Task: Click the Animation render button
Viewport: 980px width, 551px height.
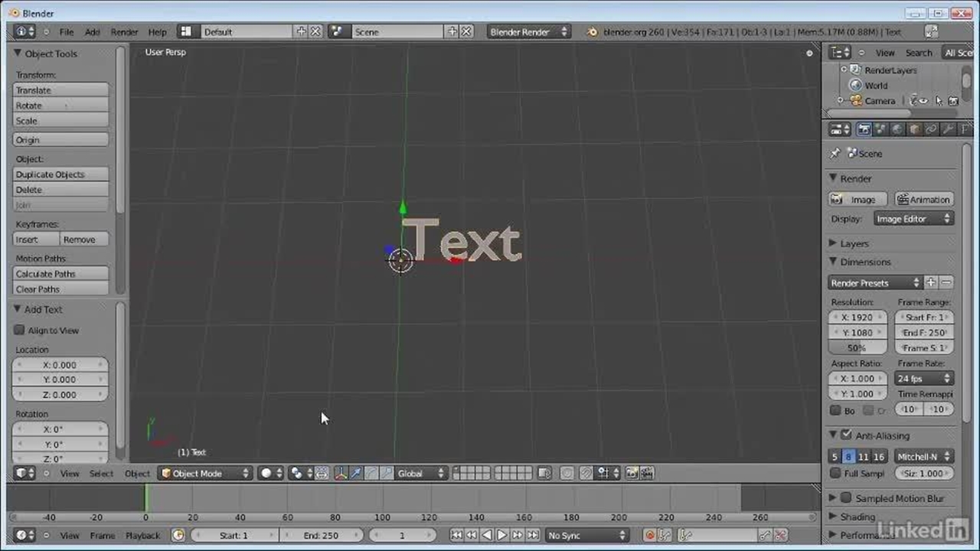Action: coord(923,200)
